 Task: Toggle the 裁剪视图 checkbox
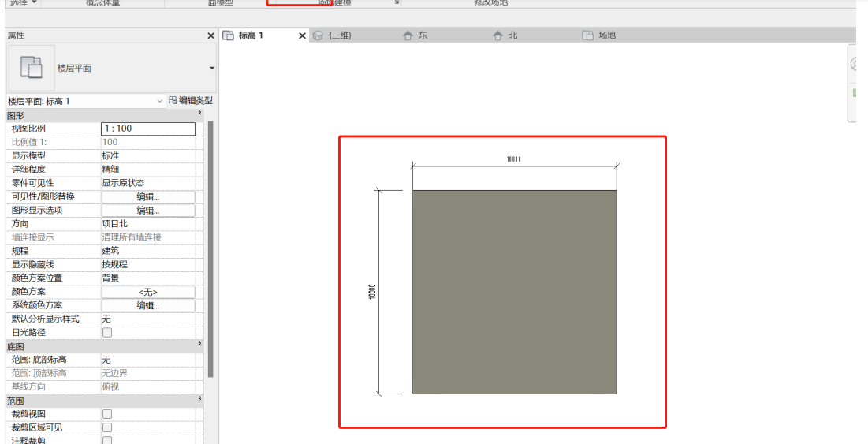tap(107, 414)
